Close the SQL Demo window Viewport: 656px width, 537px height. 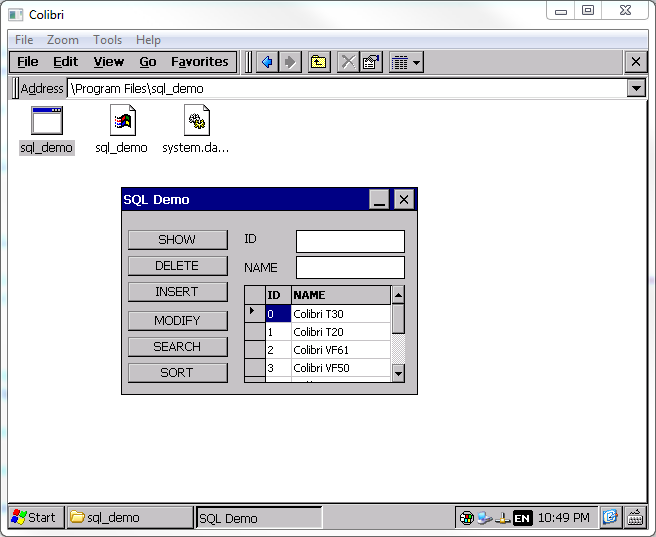click(404, 199)
